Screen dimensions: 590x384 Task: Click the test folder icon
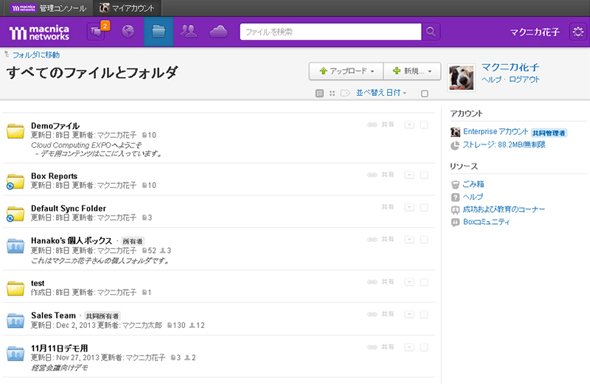pyautogui.click(x=15, y=288)
